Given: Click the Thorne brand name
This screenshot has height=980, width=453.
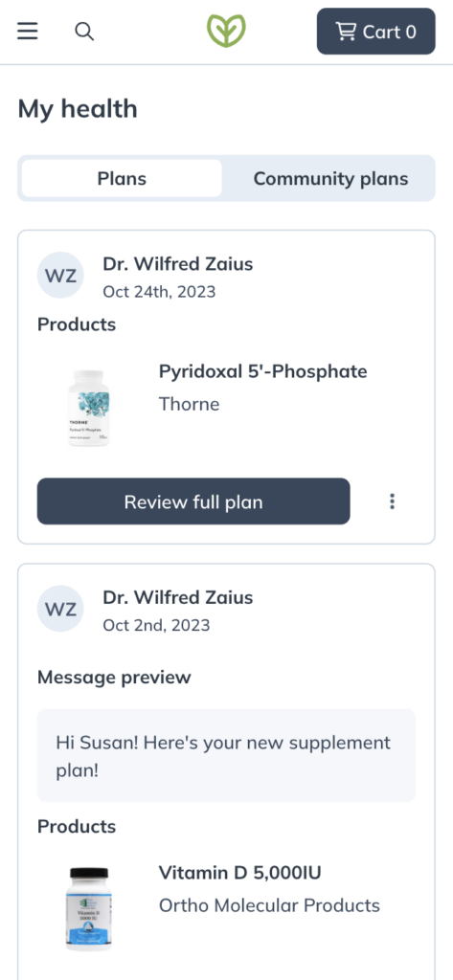Looking at the screenshot, I should tap(189, 404).
